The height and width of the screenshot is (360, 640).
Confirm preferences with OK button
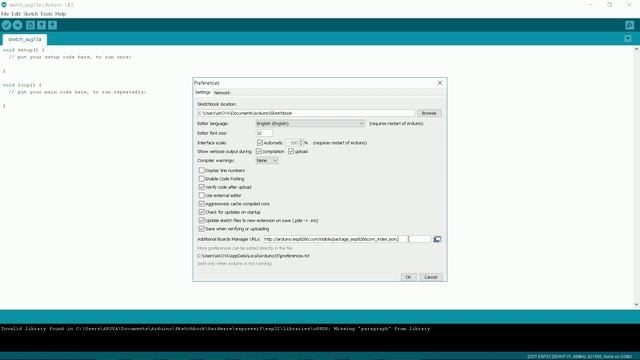(x=408, y=277)
